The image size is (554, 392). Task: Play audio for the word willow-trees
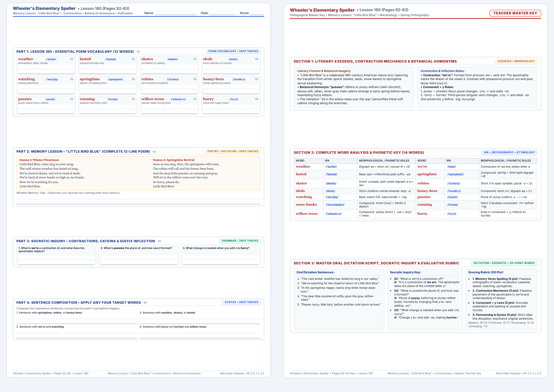click(x=195, y=99)
